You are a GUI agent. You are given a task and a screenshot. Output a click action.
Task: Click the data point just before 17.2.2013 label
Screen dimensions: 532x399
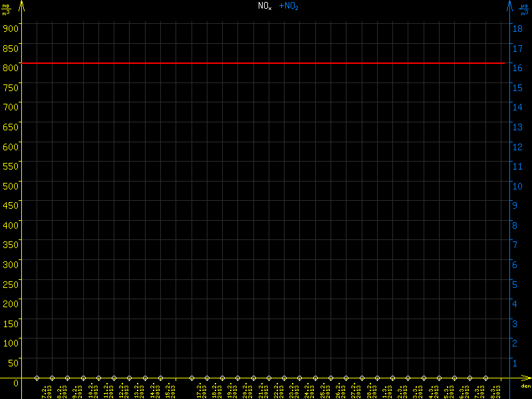coord(192,378)
